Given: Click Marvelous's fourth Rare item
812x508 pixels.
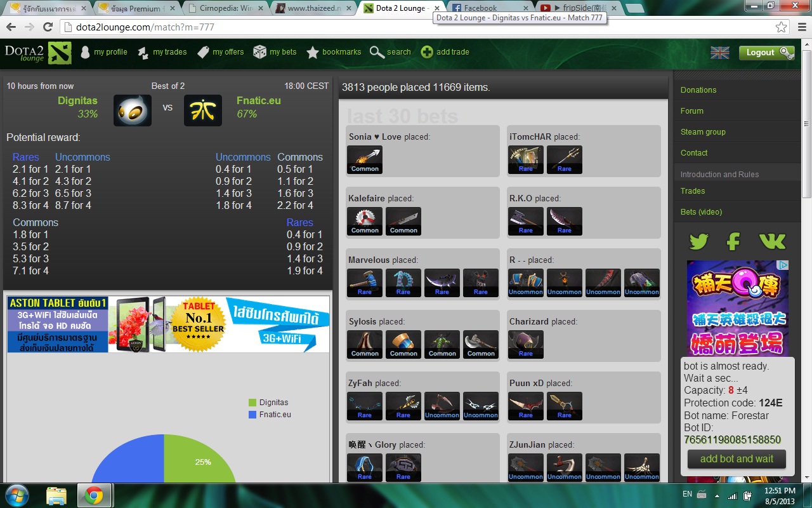Looking at the screenshot, I should coord(481,283).
